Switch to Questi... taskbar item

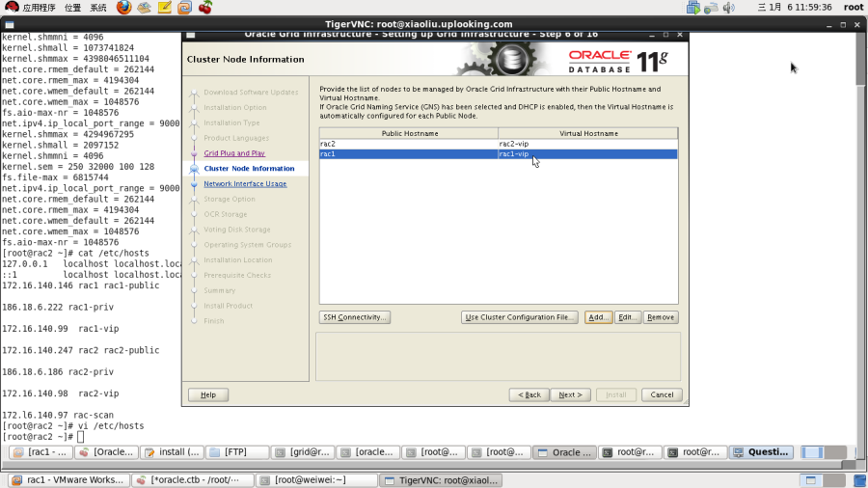pos(761,452)
